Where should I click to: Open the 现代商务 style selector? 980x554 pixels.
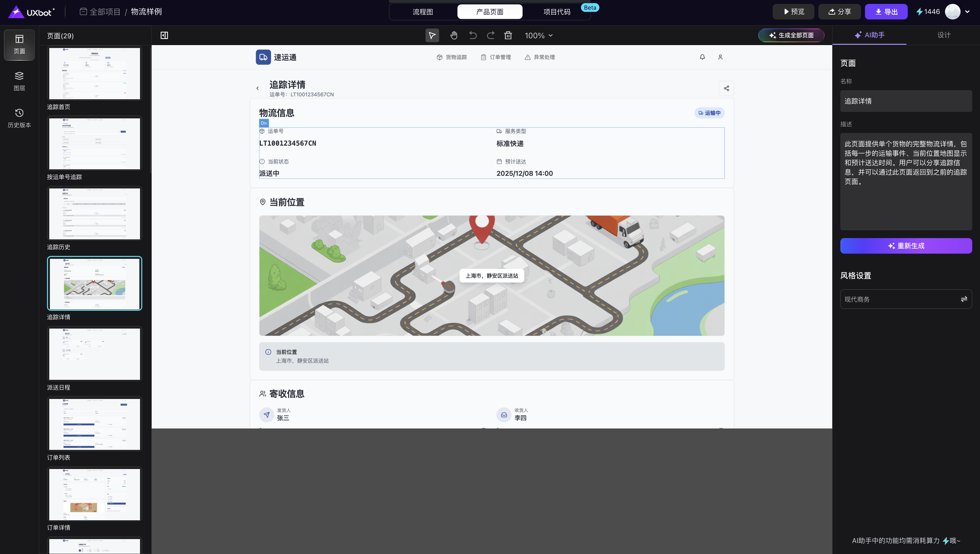click(x=905, y=299)
